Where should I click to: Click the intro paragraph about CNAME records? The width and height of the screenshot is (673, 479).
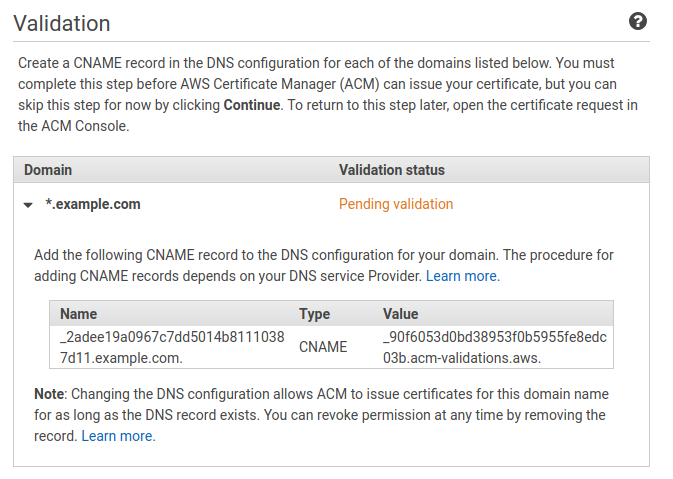(x=328, y=94)
